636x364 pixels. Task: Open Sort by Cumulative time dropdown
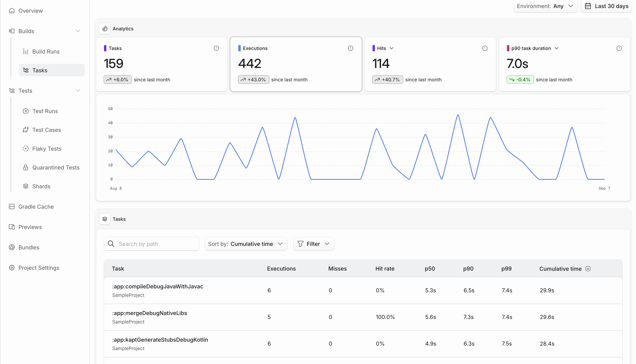click(246, 244)
